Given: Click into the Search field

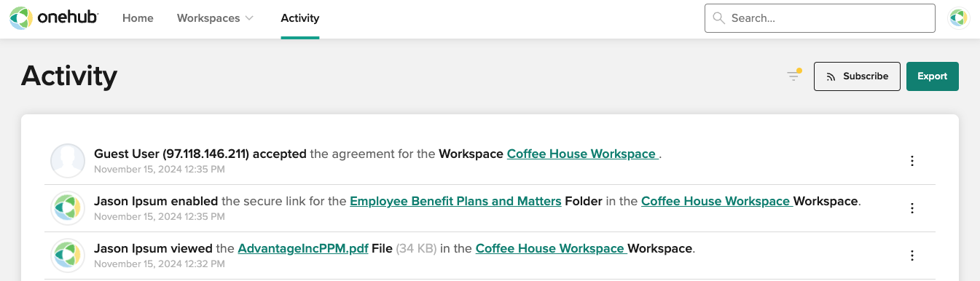Looking at the screenshot, I should [x=820, y=18].
